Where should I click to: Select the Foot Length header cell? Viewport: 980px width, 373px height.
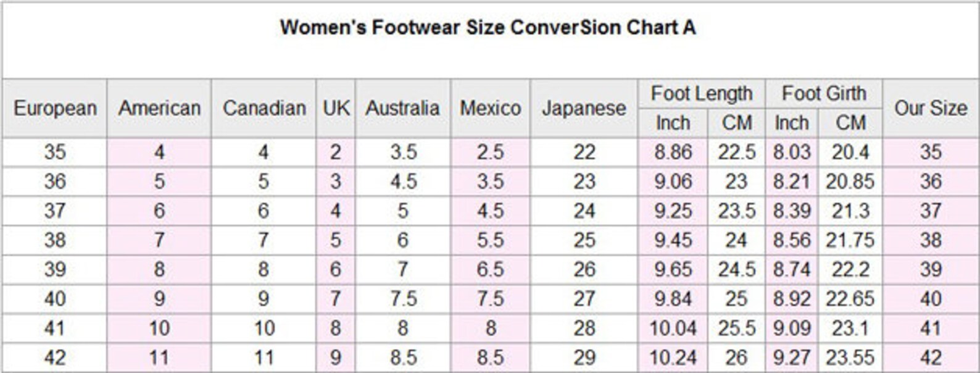click(702, 94)
